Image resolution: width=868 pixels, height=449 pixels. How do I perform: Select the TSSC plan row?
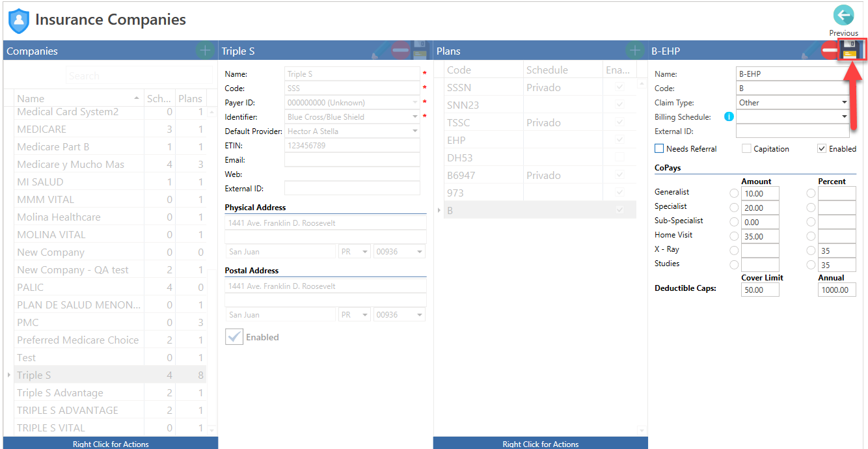point(540,122)
